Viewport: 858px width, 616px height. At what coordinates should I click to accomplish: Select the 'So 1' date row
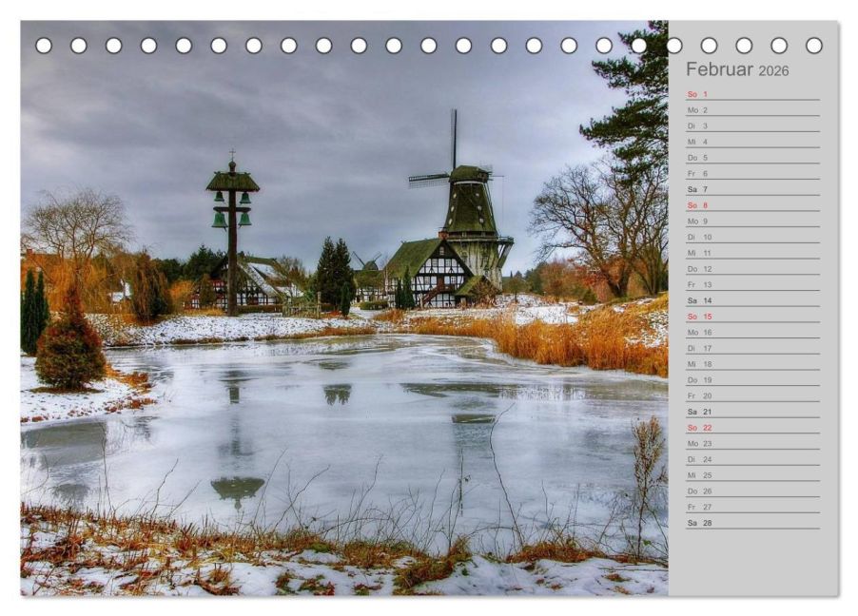pos(753,94)
